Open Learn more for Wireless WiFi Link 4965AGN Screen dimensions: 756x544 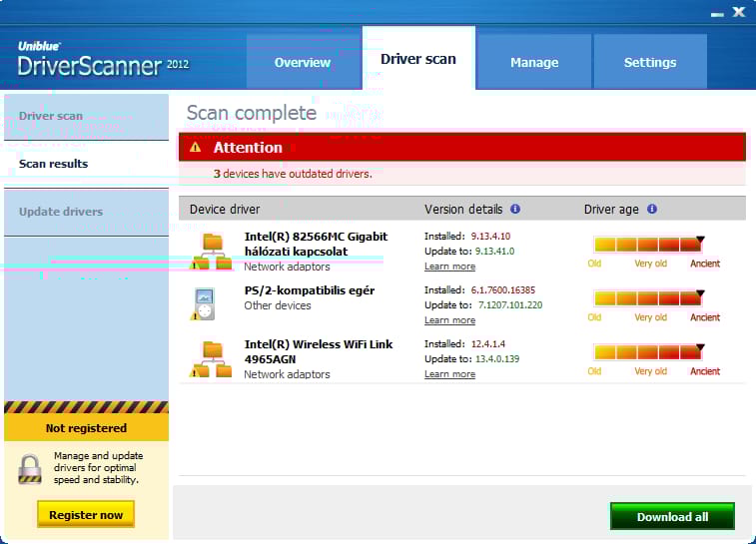pyautogui.click(x=449, y=374)
